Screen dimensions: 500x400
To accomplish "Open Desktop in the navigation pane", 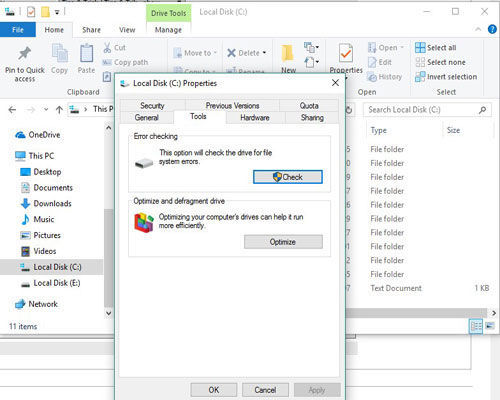I will [41, 172].
